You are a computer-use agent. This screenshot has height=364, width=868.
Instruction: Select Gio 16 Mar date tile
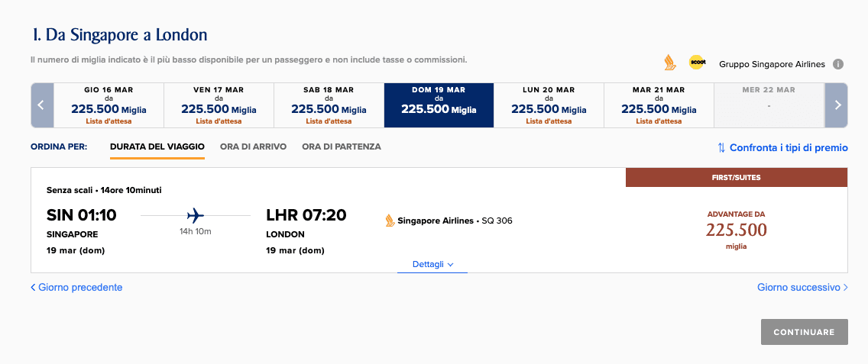(x=108, y=105)
